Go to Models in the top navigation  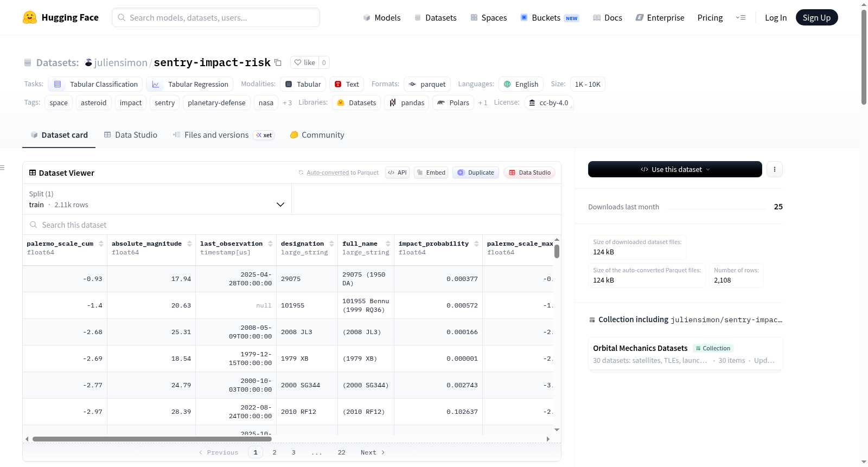pyautogui.click(x=382, y=17)
